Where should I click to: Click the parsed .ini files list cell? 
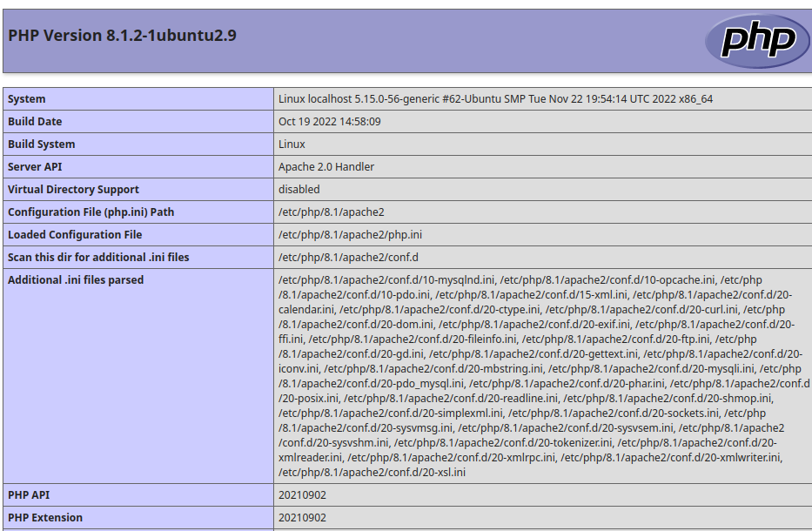(543, 376)
